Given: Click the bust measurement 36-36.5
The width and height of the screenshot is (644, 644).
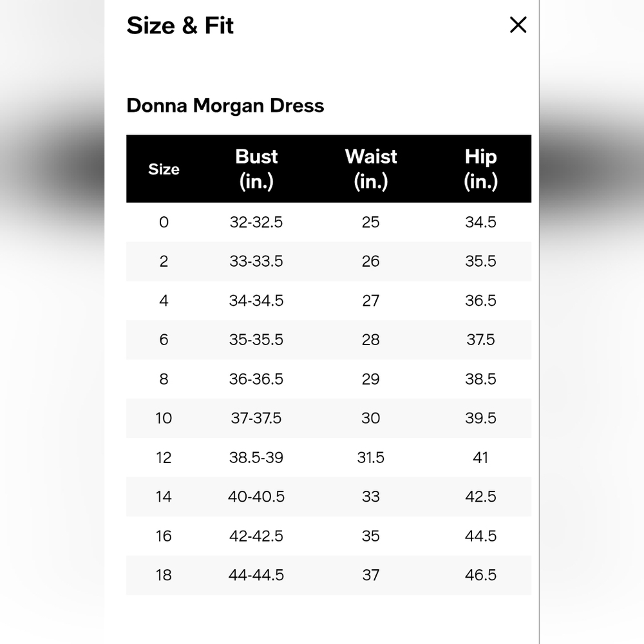Looking at the screenshot, I should coord(256,379).
